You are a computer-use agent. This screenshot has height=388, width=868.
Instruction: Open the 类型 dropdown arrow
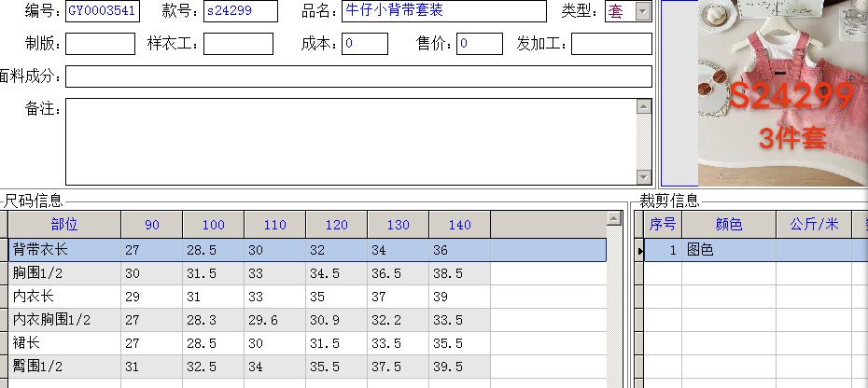tap(643, 11)
